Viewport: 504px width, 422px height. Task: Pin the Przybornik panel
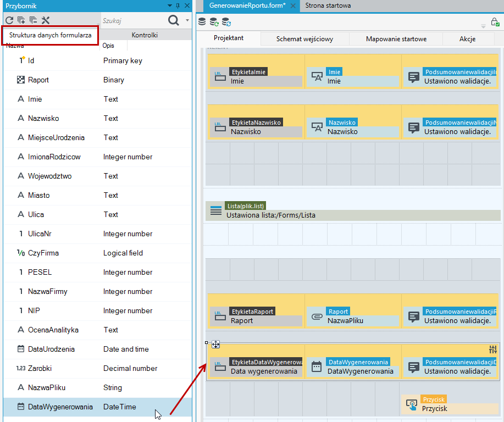coord(178,5)
